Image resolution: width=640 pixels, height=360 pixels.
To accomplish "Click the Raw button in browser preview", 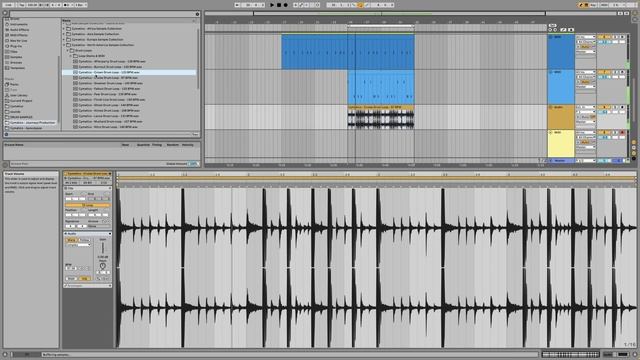I will (x=196, y=134).
